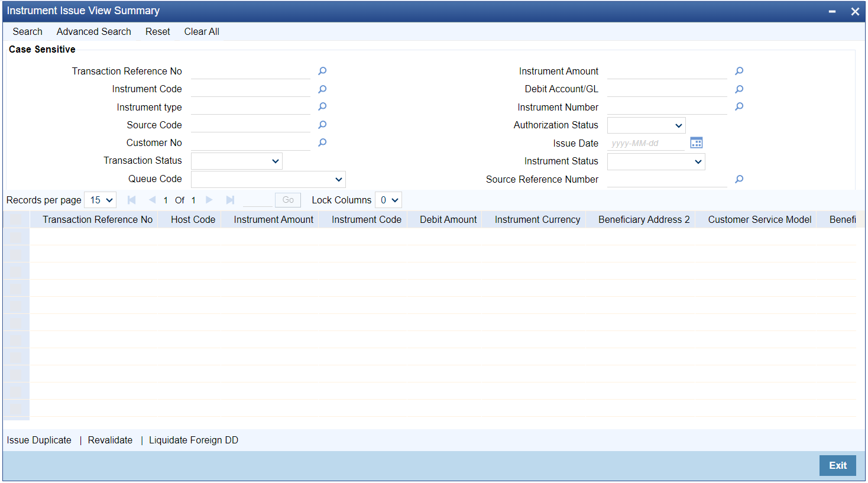Image resolution: width=868 pixels, height=483 pixels.
Task: Click the Liquidate Foreign DD link
Action: 193,440
